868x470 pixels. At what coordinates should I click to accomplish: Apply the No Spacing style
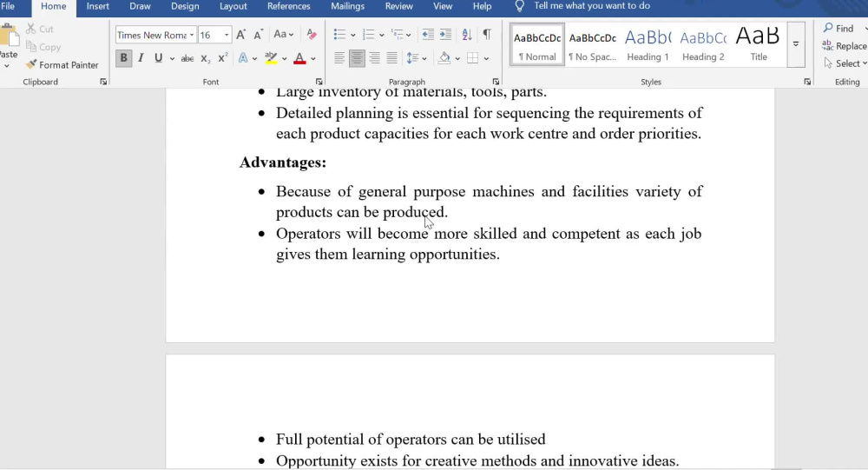[x=592, y=45]
